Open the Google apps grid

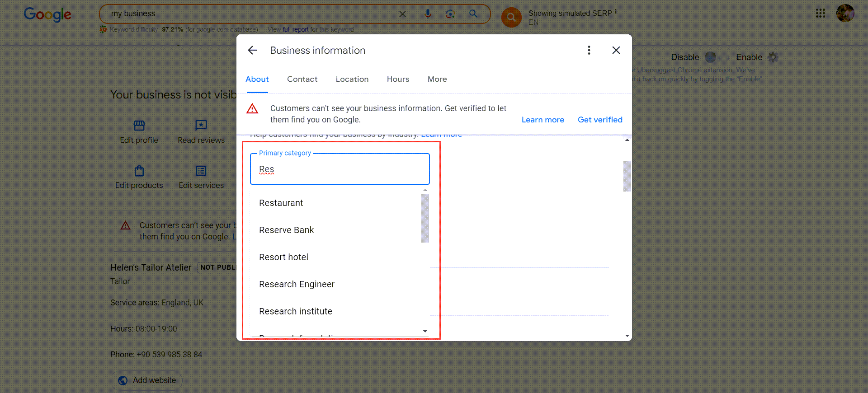tap(820, 14)
